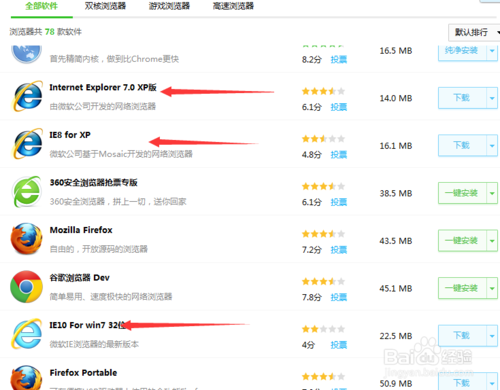Click the Internet Explorer 7.0 XP icon
Screen dimensions: 500x390
28,96
